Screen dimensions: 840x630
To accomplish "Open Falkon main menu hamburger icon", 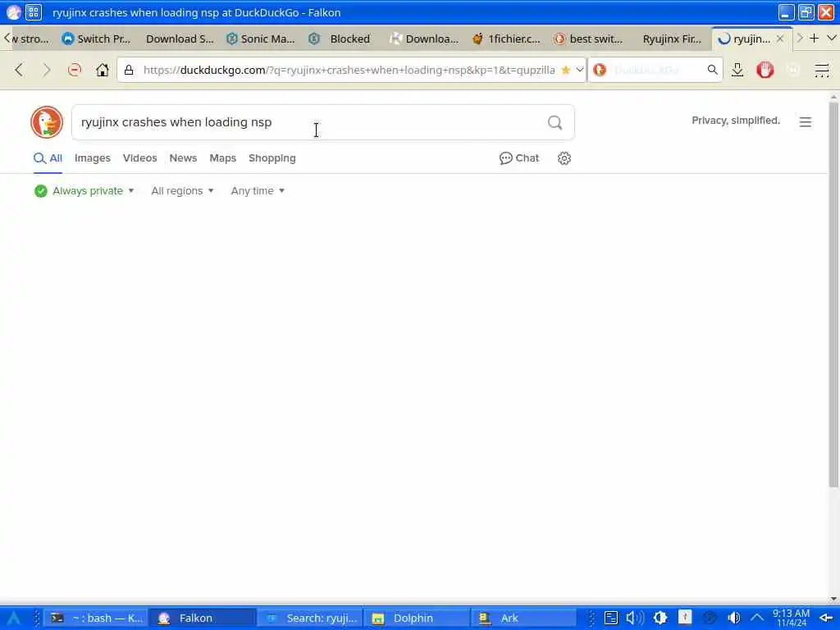I will pos(822,70).
